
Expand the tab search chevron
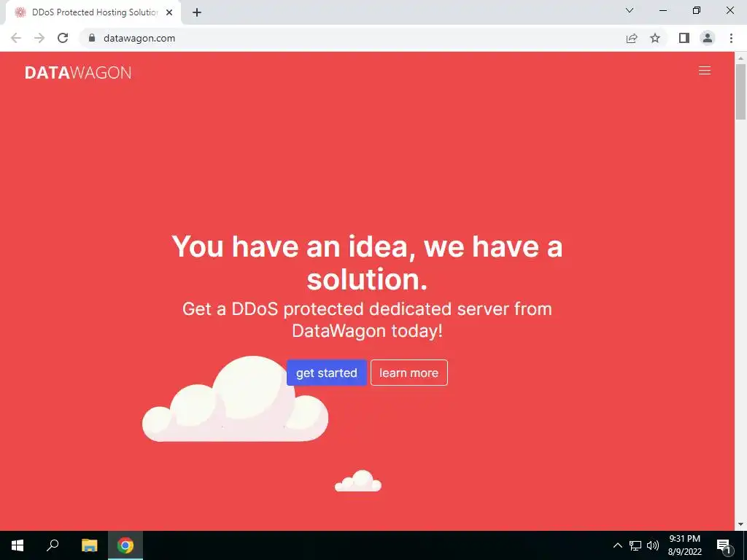pyautogui.click(x=630, y=10)
